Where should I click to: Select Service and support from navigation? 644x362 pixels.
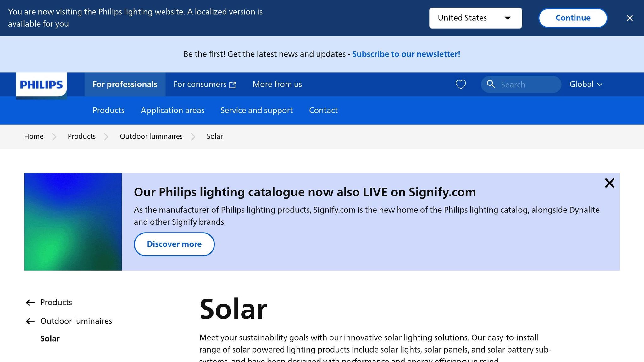click(x=257, y=110)
